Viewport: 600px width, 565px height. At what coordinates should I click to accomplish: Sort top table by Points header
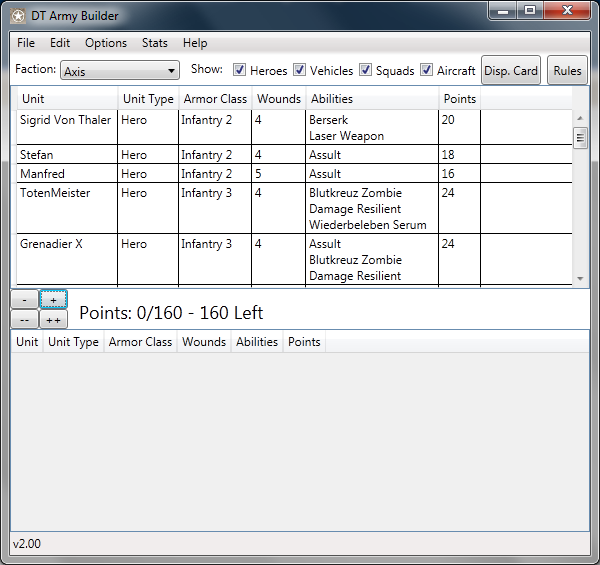[460, 99]
